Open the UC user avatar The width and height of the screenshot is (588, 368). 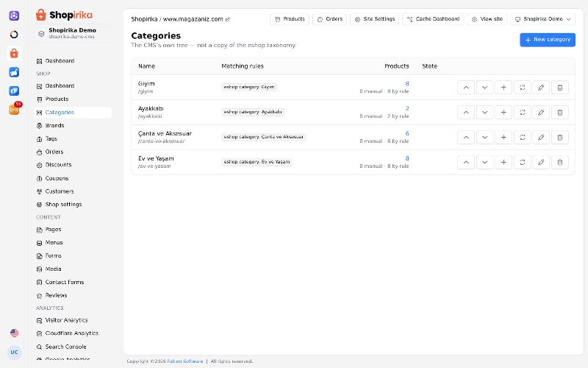point(14,353)
